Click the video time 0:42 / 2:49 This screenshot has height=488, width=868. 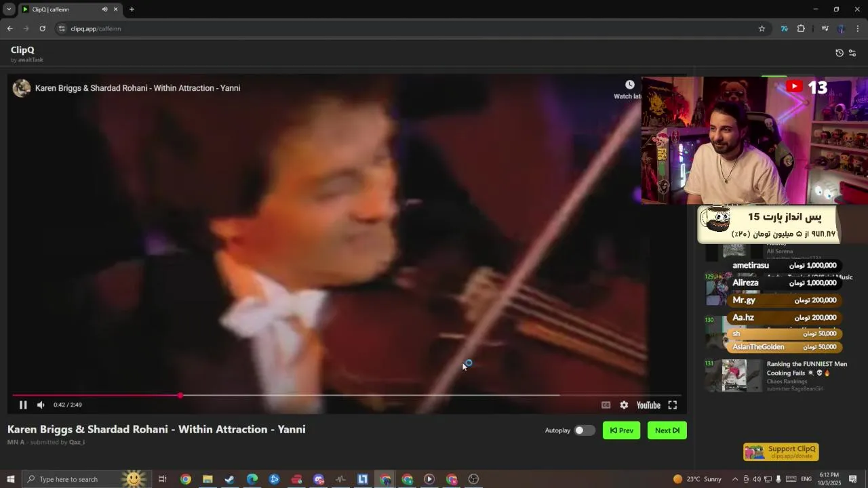(x=68, y=405)
